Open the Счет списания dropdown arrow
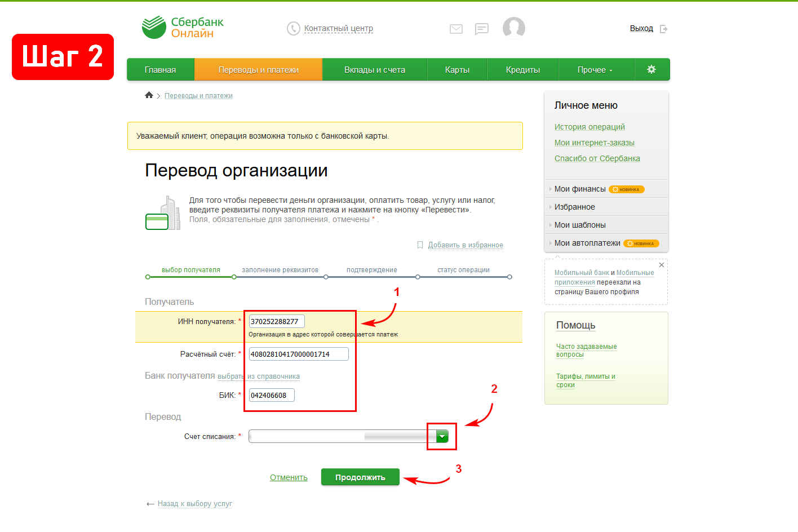 pyautogui.click(x=442, y=436)
